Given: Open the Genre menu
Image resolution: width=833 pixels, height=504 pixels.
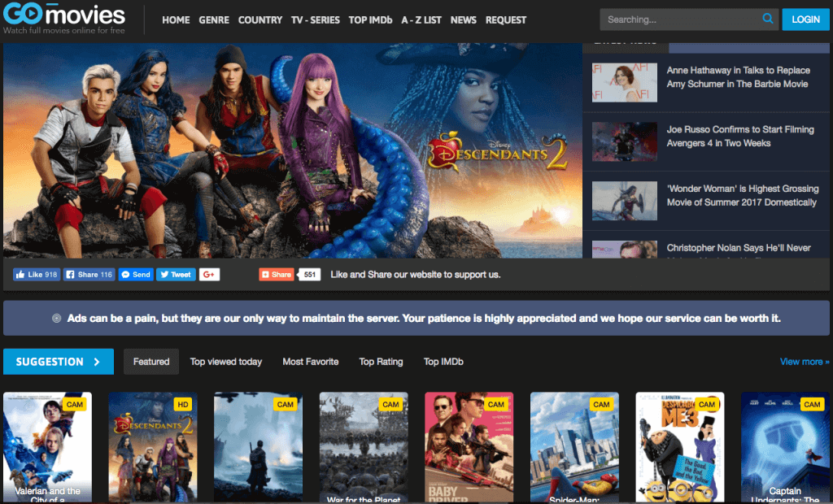Looking at the screenshot, I should (x=214, y=20).
